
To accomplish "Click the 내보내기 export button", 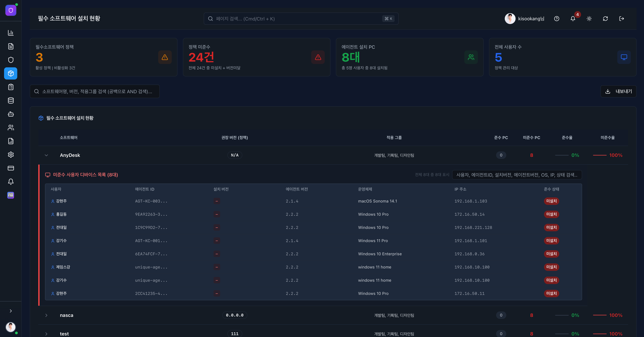I will pos(618,91).
